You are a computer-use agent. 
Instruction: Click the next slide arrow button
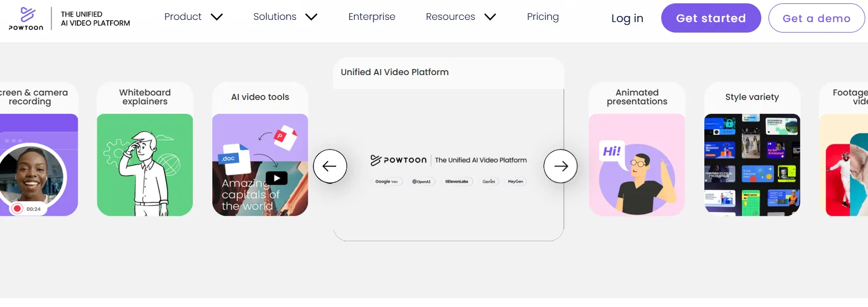(561, 166)
